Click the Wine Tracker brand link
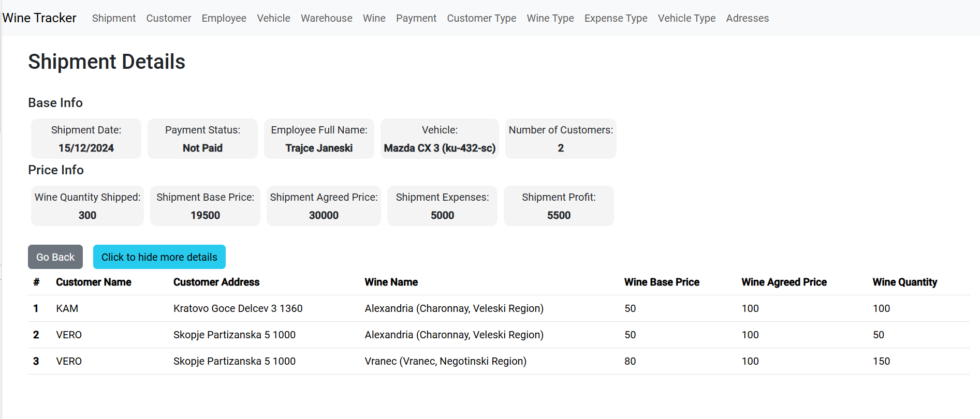 tap(39, 18)
